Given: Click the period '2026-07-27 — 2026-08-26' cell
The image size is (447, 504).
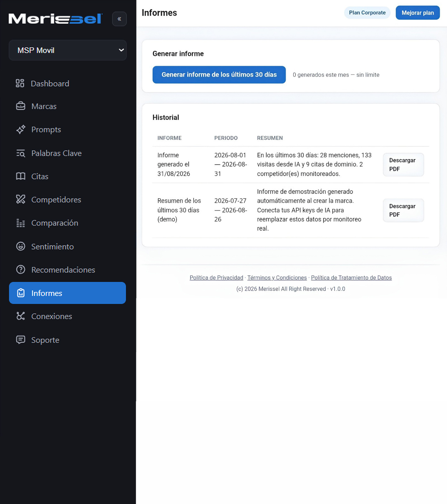Looking at the screenshot, I should [x=231, y=210].
